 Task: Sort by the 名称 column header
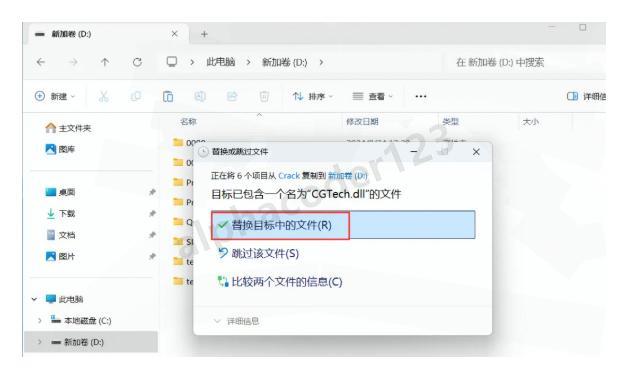(x=189, y=122)
